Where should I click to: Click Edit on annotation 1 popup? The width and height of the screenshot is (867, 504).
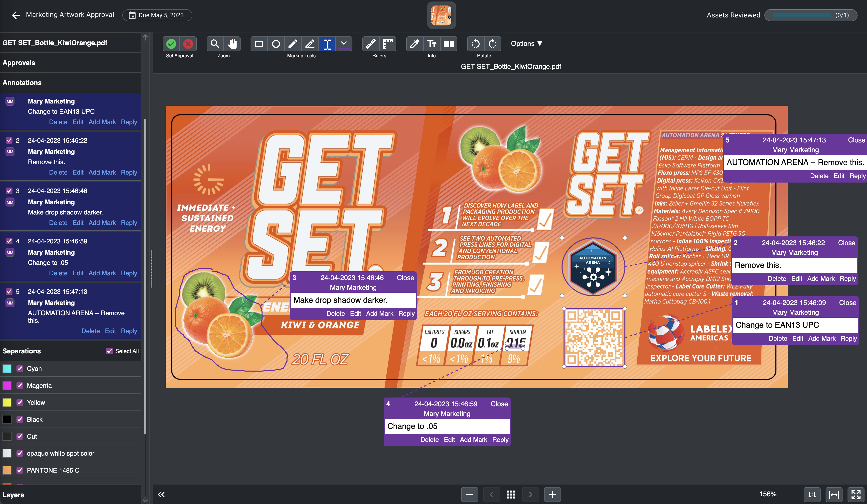point(798,338)
